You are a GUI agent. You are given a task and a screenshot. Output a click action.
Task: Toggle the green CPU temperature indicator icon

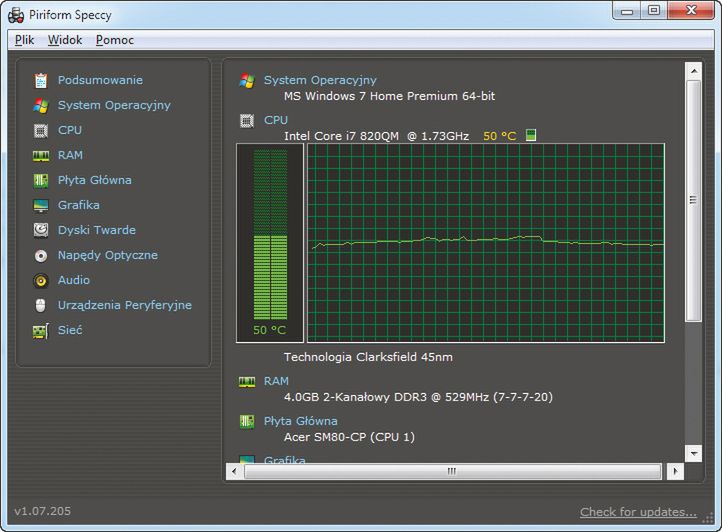[x=531, y=135]
